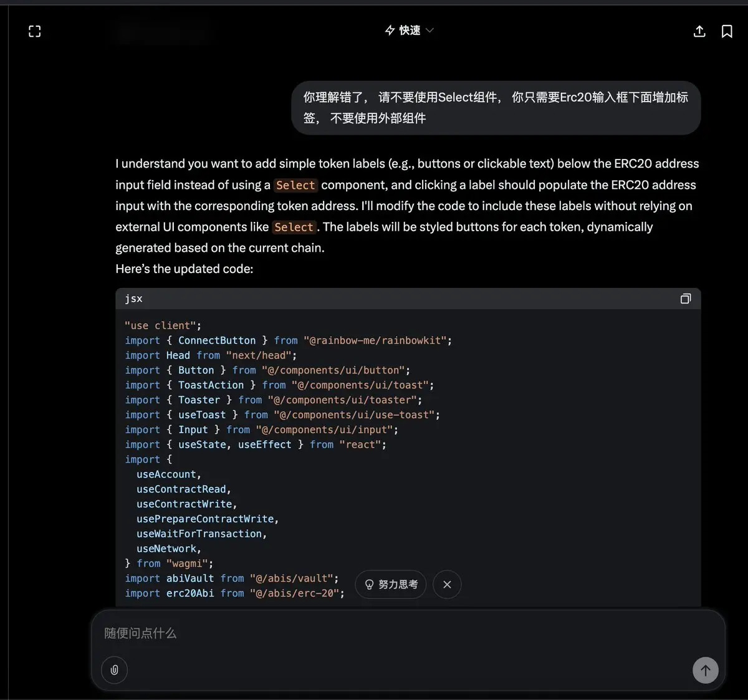Attach a file with the paperclip icon
The height and width of the screenshot is (700, 748).
click(x=115, y=670)
